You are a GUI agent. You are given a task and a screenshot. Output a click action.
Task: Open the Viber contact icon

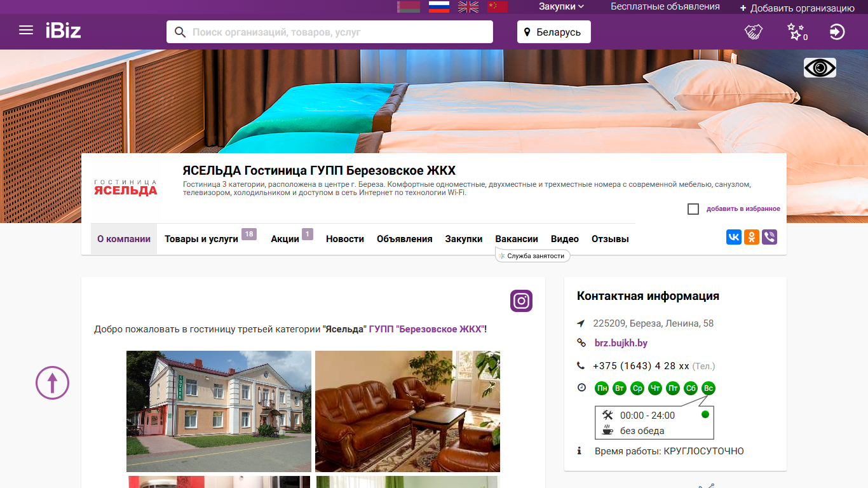pyautogui.click(x=770, y=238)
